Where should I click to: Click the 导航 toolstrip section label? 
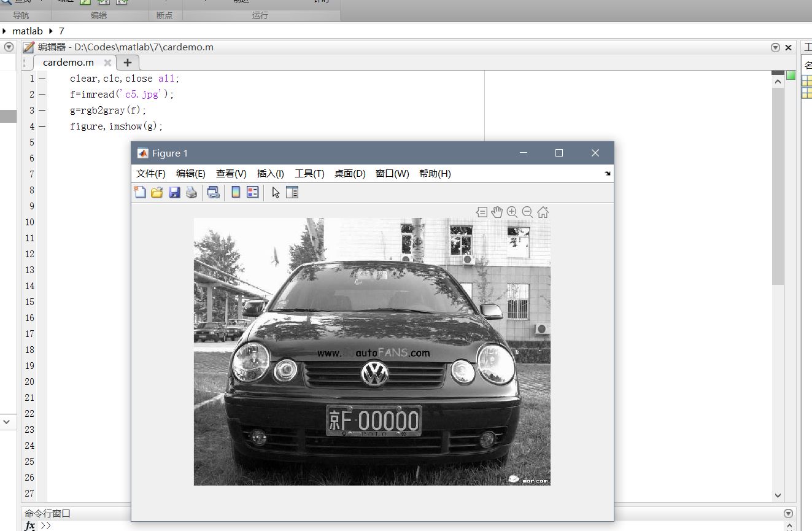pos(21,15)
